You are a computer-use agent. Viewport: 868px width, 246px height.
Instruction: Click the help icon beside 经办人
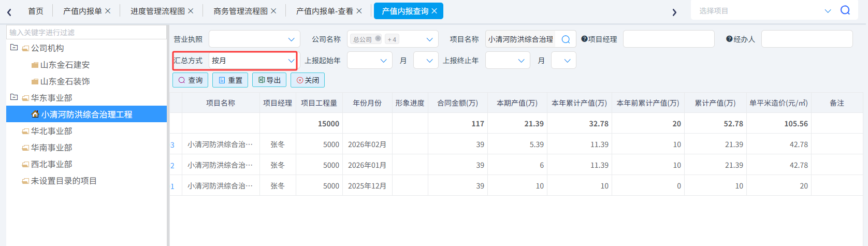click(729, 39)
